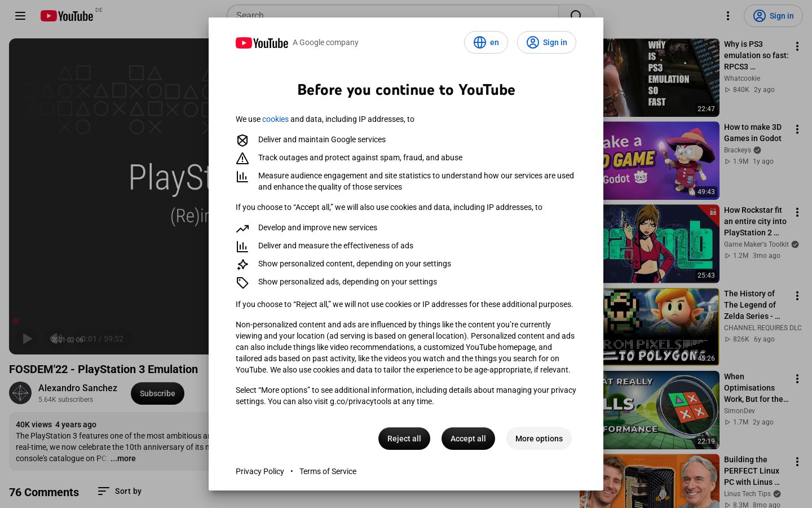Click Sign in at the page top right
This screenshot has width=812, height=508.
773,16
